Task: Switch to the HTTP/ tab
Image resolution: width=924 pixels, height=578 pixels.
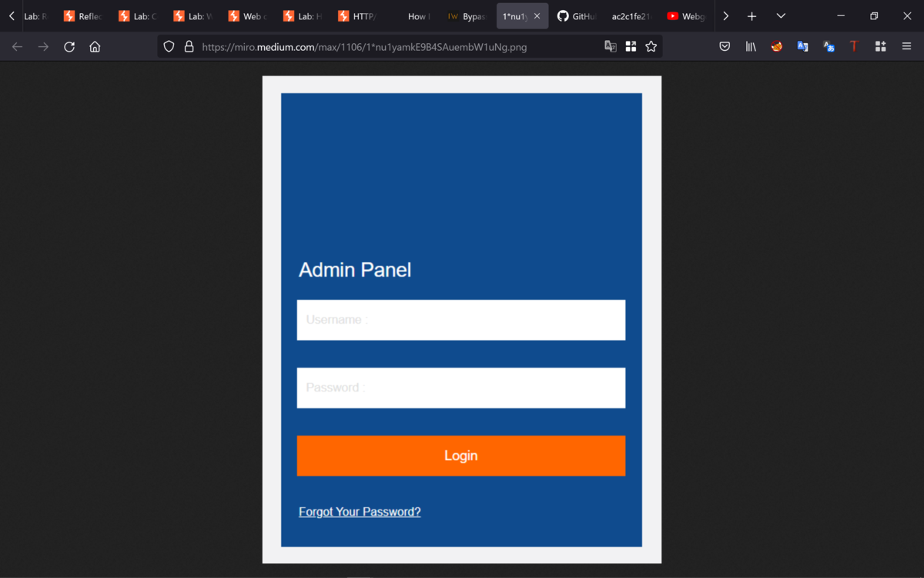Action: click(358, 16)
